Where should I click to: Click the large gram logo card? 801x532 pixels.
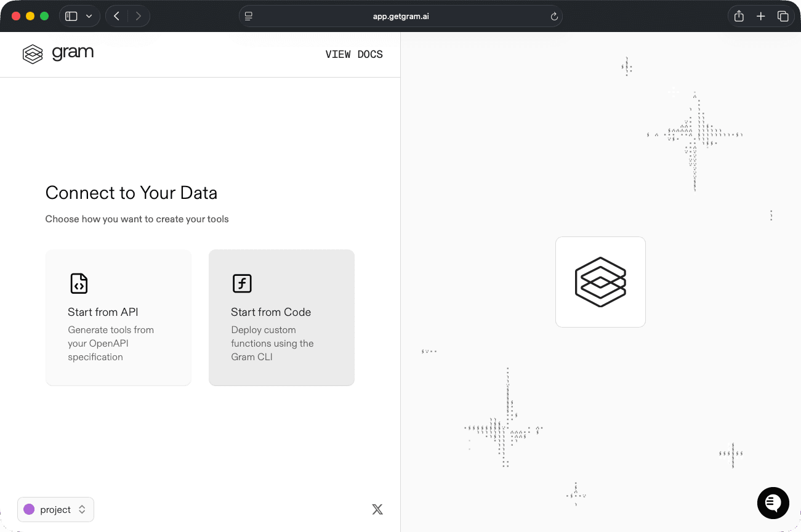[x=600, y=282]
